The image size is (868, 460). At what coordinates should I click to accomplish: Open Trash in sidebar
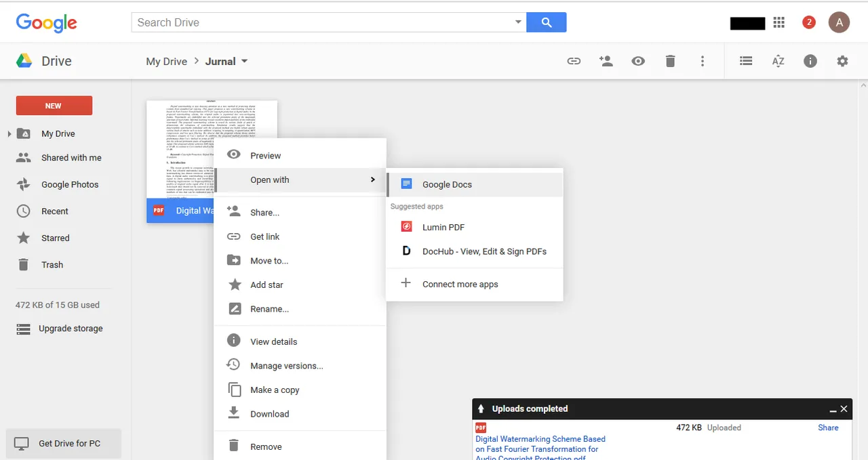pyautogui.click(x=52, y=265)
